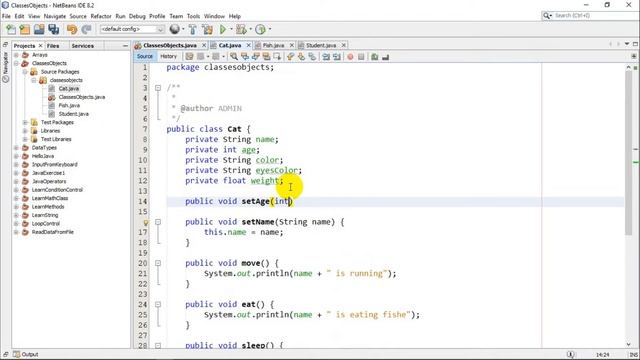Viewport: 640px width, 360px height.
Task: Click the New File toolbar icon
Action: (11, 29)
